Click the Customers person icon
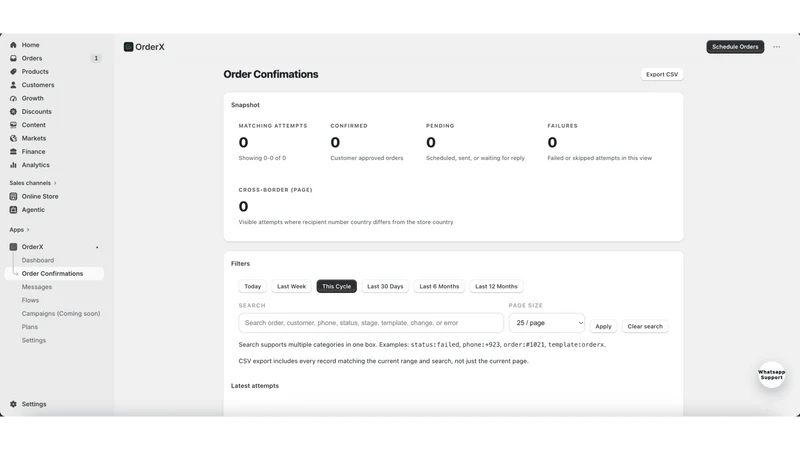Screen dimensions: 800x450 point(13,85)
